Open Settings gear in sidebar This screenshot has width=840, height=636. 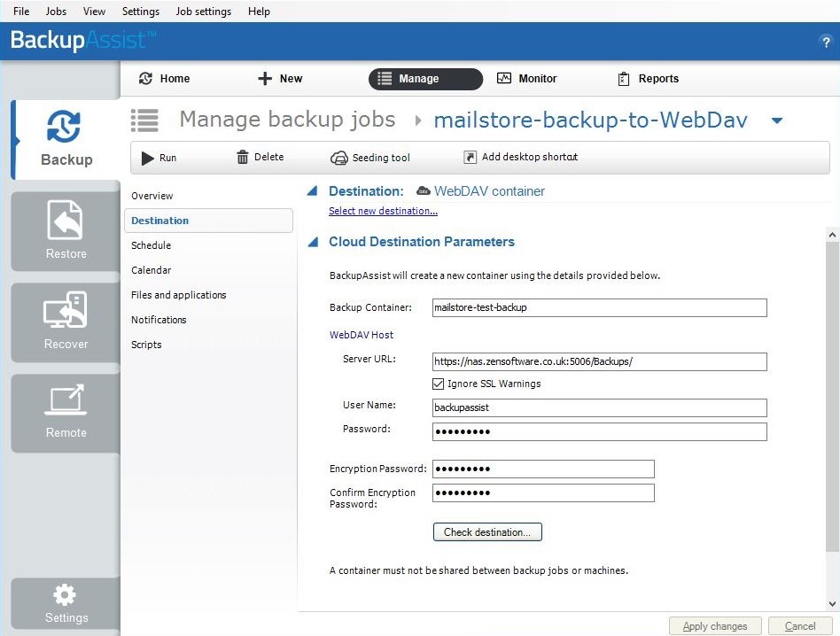tap(66, 595)
